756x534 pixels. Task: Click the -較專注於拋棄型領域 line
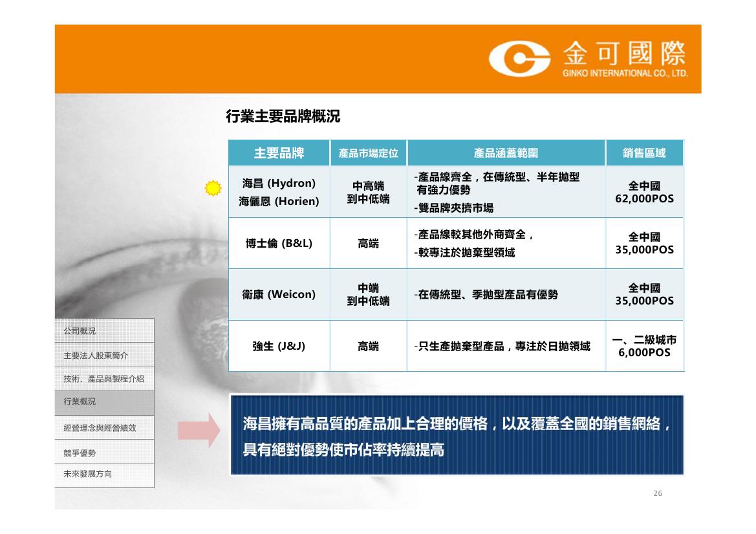[x=464, y=253]
